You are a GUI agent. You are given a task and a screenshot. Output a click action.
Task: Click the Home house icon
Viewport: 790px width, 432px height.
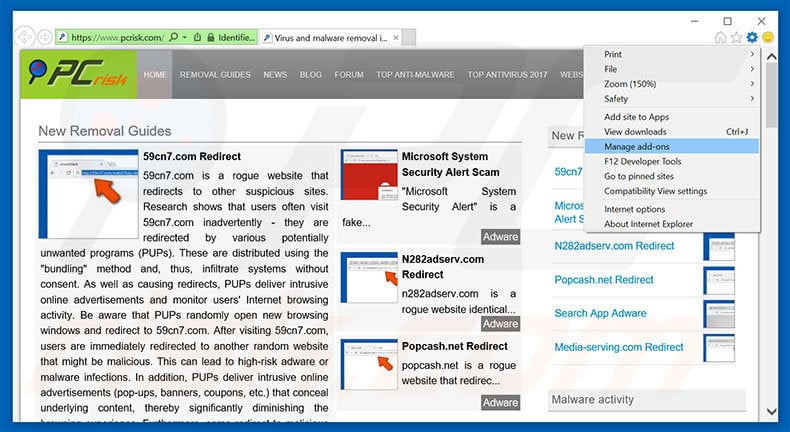click(720, 37)
